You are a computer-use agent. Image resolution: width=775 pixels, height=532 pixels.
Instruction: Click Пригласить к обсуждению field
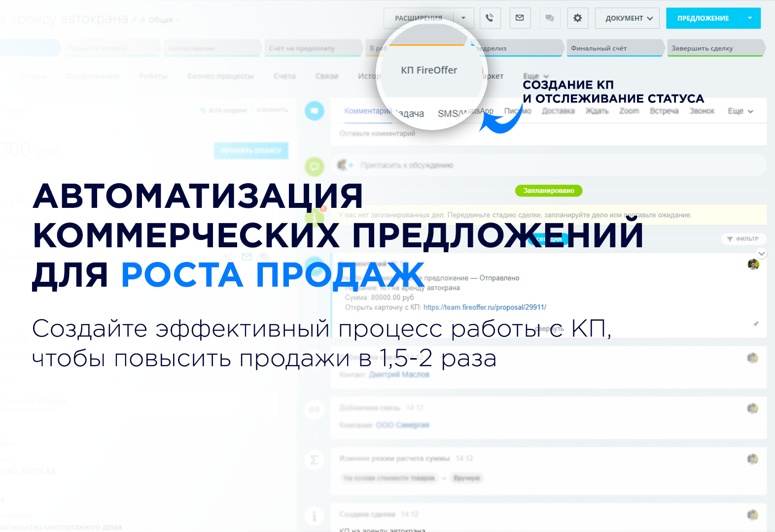tap(548, 166)
